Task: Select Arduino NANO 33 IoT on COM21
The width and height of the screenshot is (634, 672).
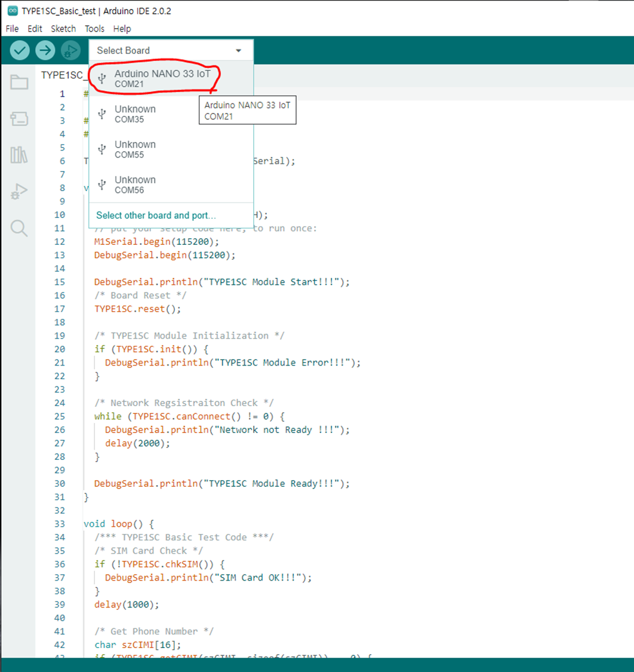Action: pos(171,78)
